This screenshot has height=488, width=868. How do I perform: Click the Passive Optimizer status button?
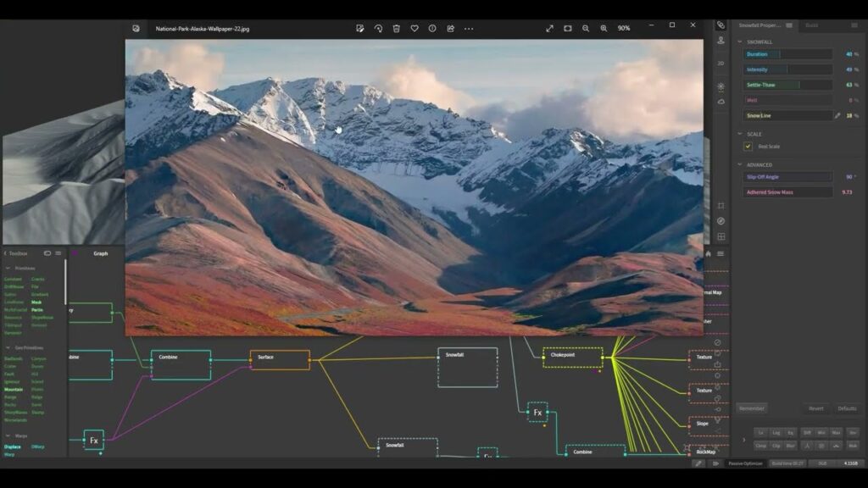tap(745, 463)
